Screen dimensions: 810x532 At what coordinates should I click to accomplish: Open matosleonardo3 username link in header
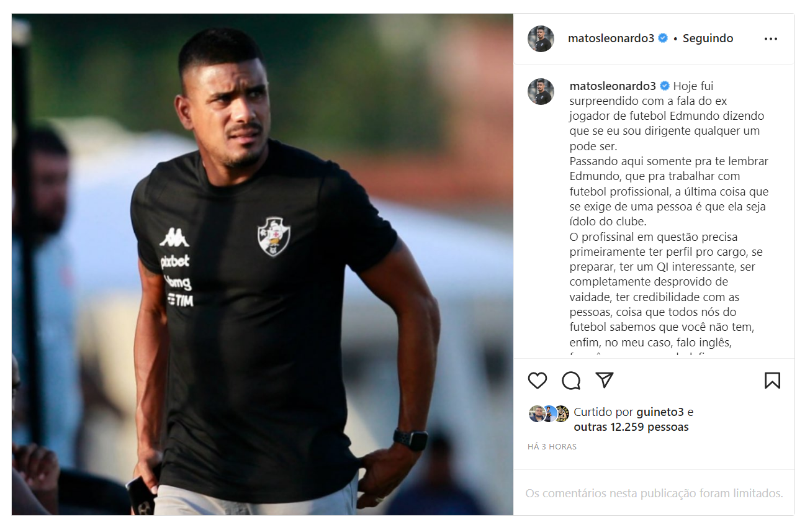[611, 38]
